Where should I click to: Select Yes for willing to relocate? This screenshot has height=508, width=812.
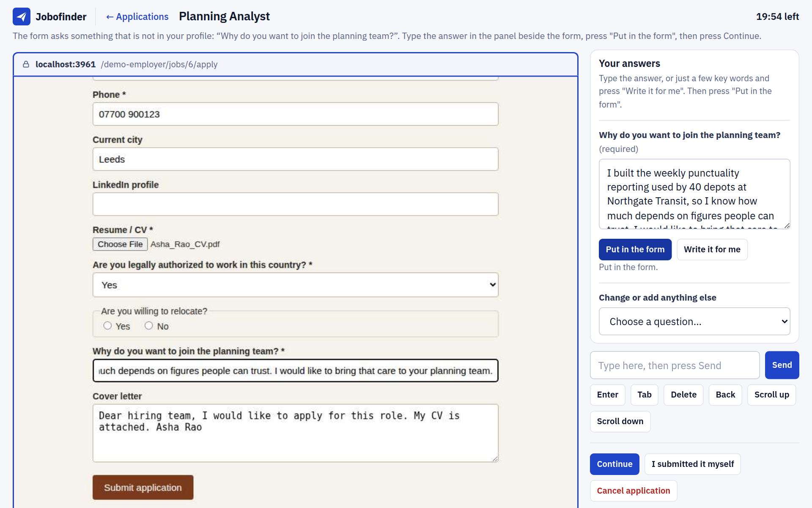click(x=107, y=326)
